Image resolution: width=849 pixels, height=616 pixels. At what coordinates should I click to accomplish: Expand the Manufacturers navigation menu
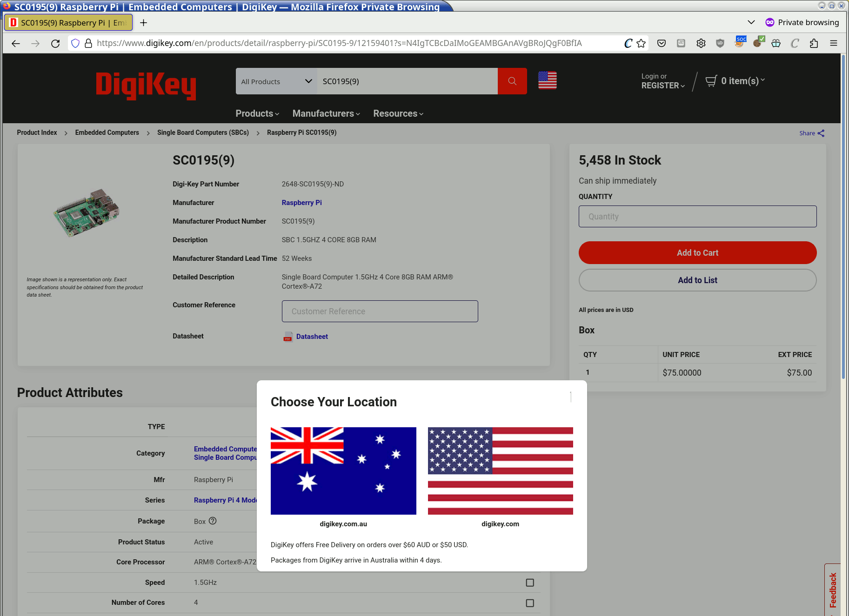326,113
